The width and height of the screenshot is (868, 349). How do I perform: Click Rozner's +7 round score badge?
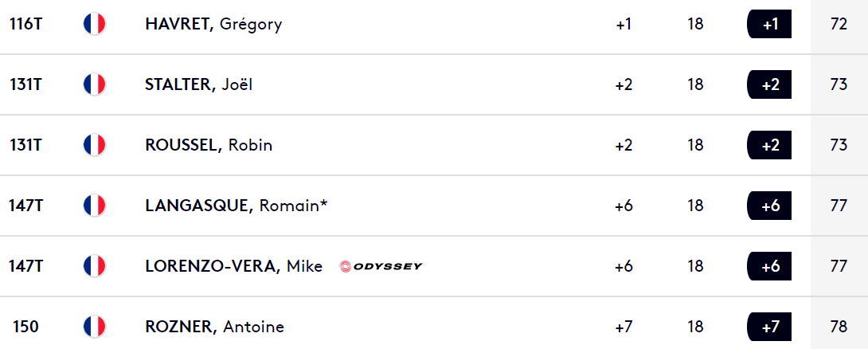pos(769,327)
